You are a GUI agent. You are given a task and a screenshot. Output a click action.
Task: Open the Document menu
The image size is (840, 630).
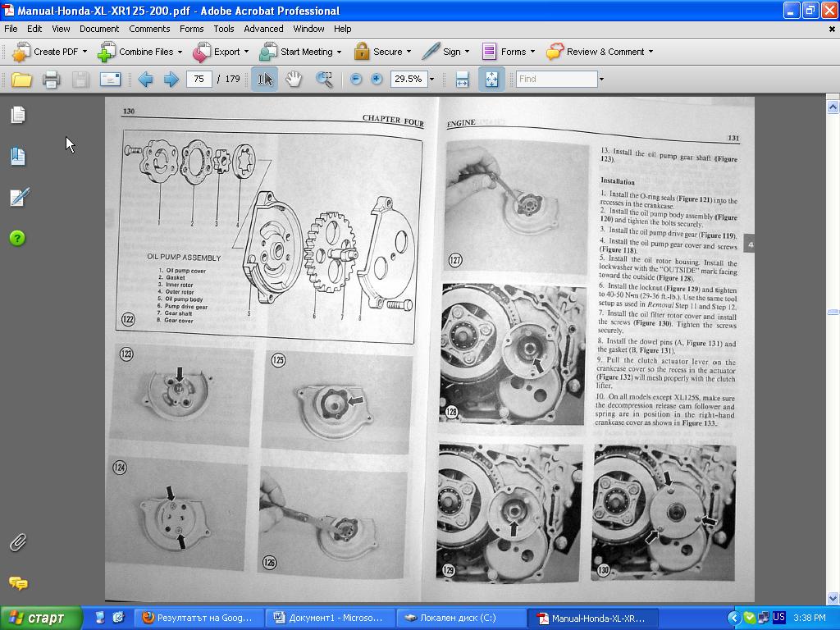(x=99, y=29)
